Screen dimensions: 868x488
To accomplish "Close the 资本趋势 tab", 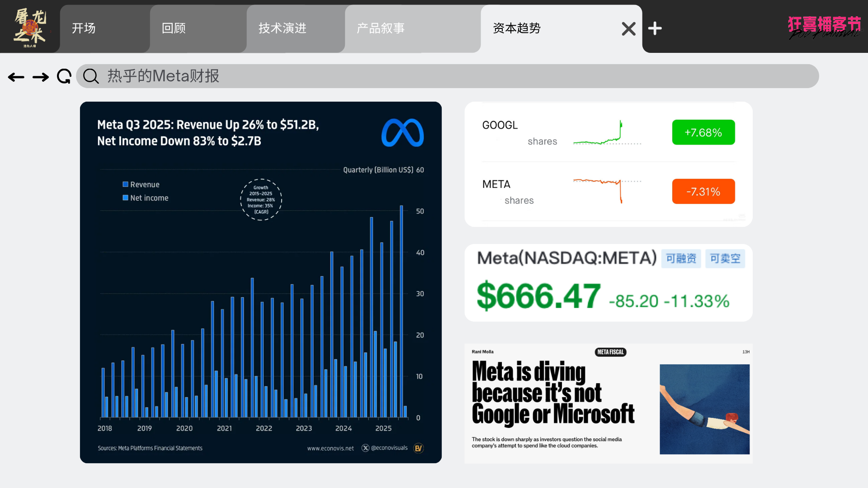I will [x=628, y=29].
